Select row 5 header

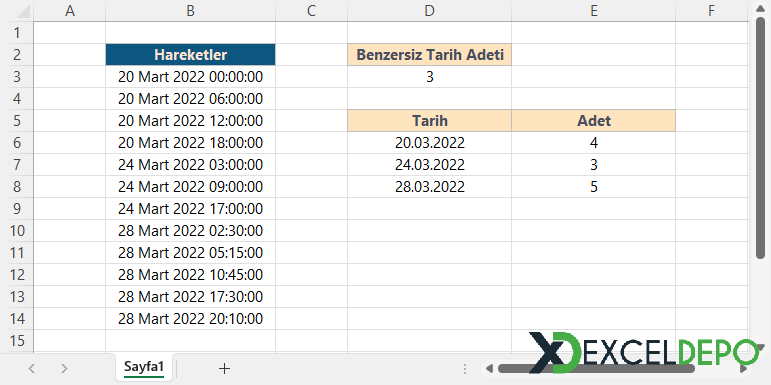[x=17, y=120]
